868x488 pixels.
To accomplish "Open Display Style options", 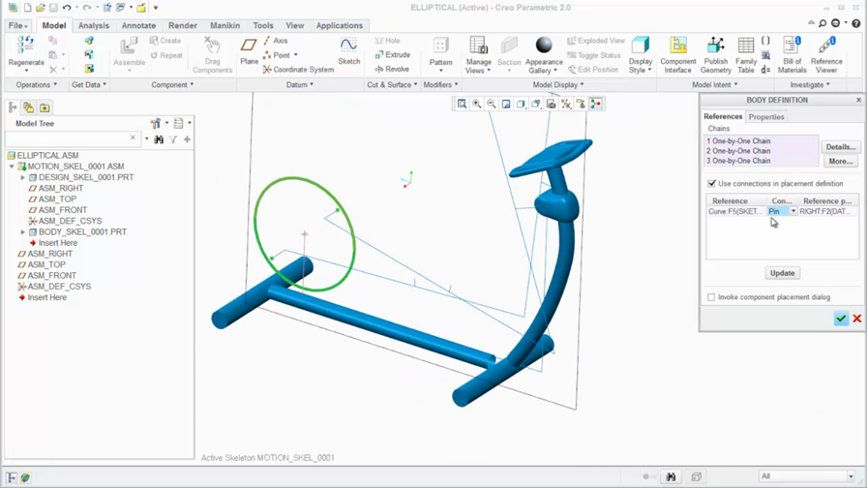I will click(x=641, y=54).
